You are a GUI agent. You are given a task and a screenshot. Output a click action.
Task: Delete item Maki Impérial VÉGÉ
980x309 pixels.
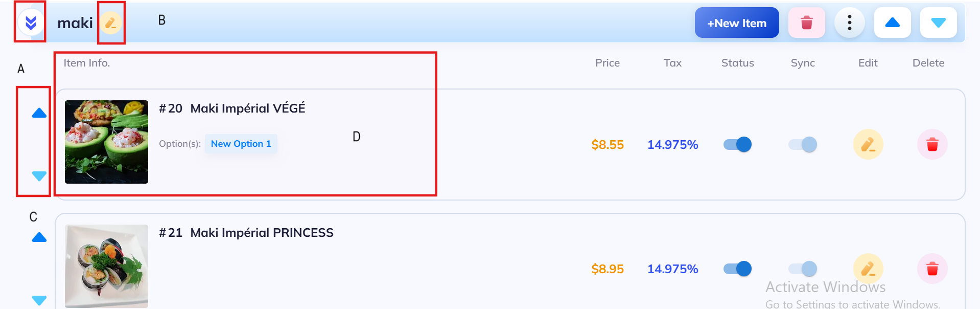932,145
